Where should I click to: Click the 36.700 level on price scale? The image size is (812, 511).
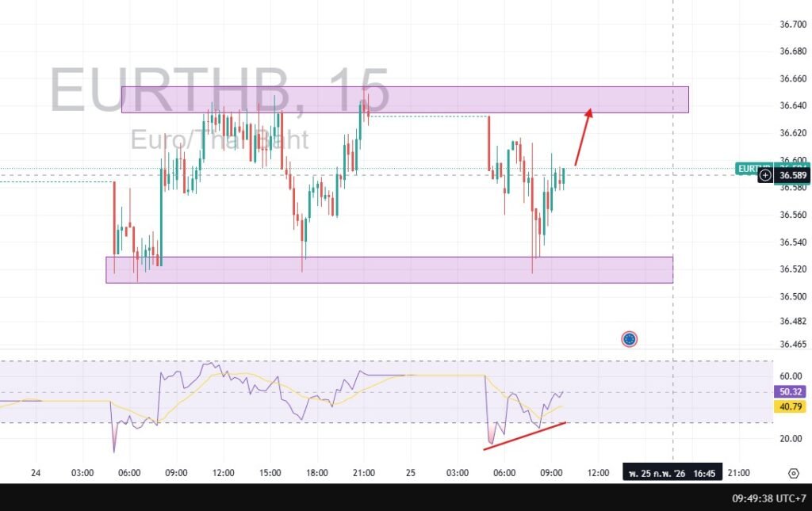coord(793,25)
